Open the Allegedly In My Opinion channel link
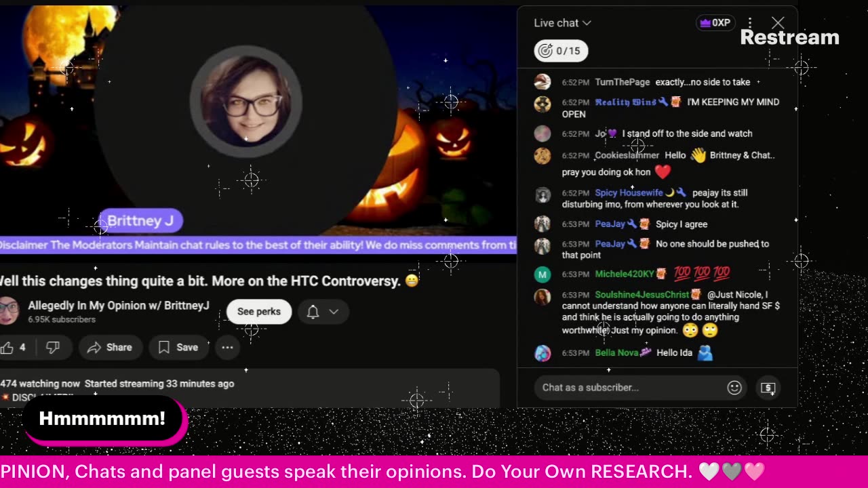The width and height of the screenshot is (868, 488). pyautogui.click(x=119, y=306)
